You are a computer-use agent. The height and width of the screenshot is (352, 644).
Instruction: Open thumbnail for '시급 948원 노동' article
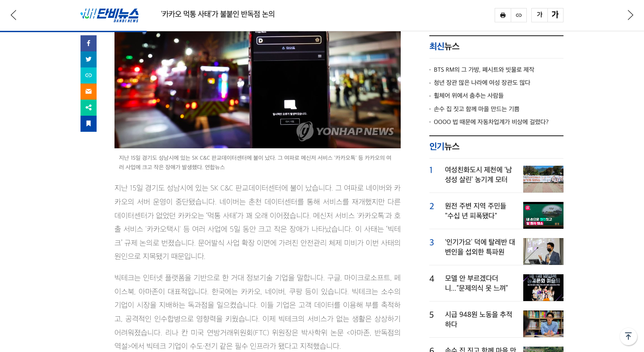click(x=543, y=324)
